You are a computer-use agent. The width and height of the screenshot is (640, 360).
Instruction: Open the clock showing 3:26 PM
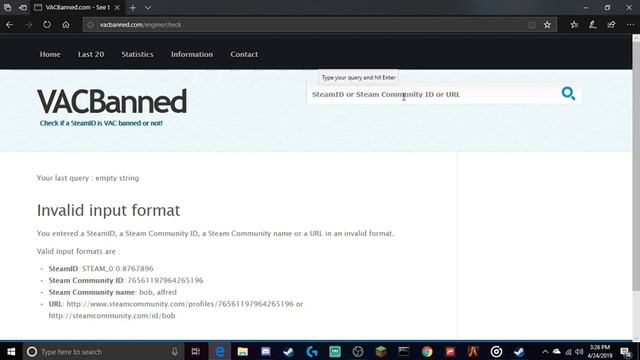(600, 351)
